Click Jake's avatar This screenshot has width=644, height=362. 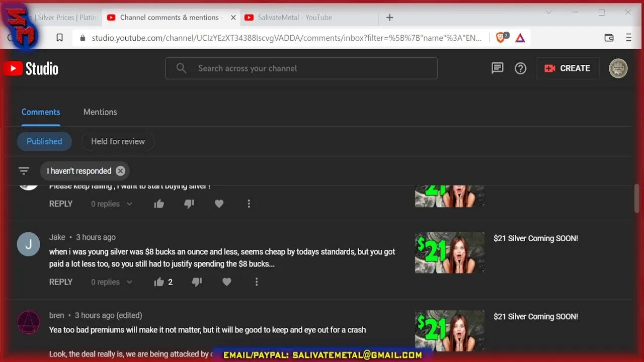pos(29,244)
